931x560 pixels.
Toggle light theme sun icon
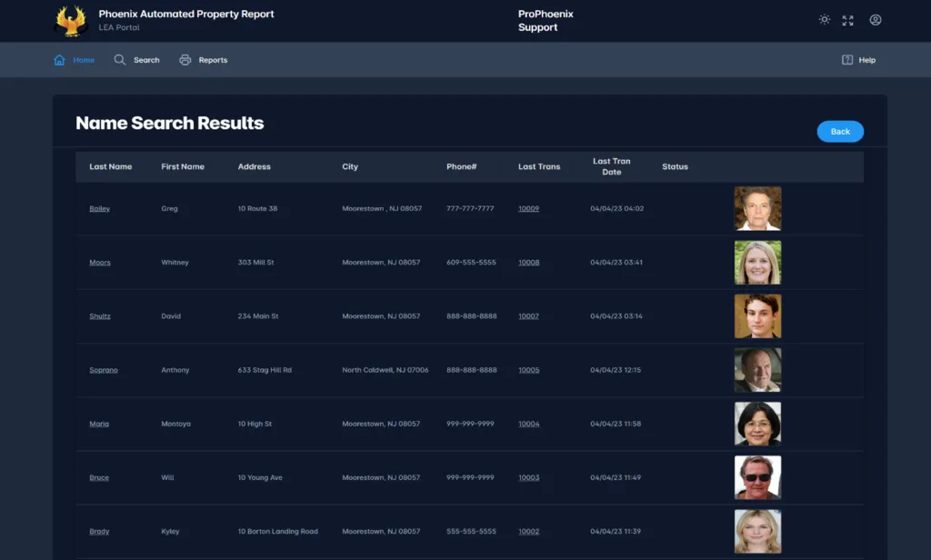coord(824,20)
